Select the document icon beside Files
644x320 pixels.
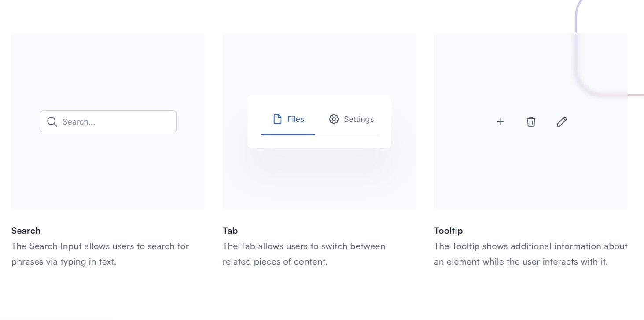click(277, 119)
